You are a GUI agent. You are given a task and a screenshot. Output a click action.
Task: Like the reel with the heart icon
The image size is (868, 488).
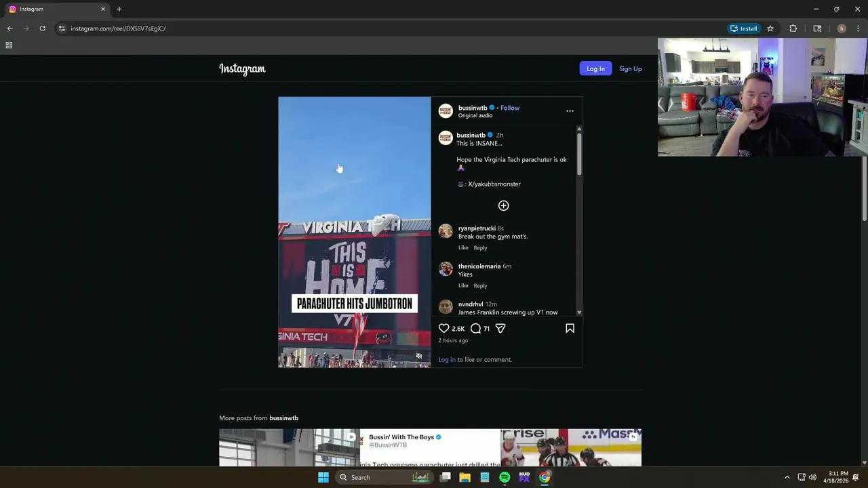(444, 328)
